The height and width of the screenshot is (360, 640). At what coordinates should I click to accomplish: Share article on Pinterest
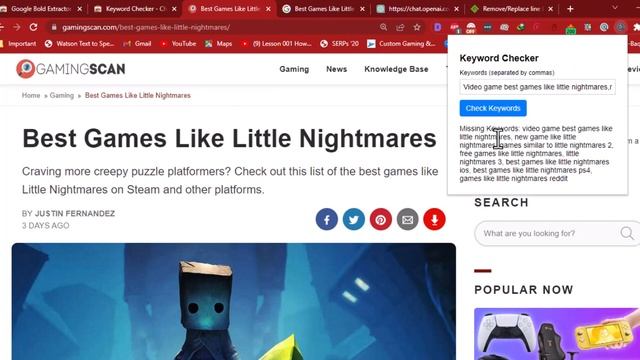click(x=380, y=220)
